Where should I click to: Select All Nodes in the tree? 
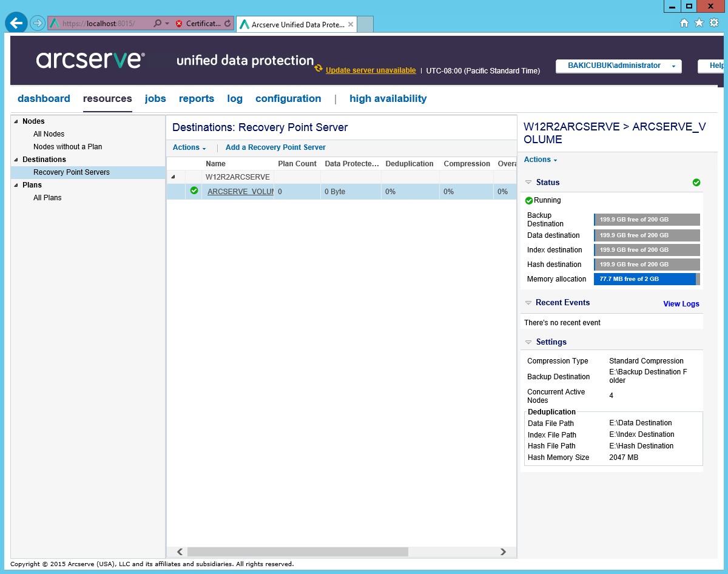tap(49, 134)
